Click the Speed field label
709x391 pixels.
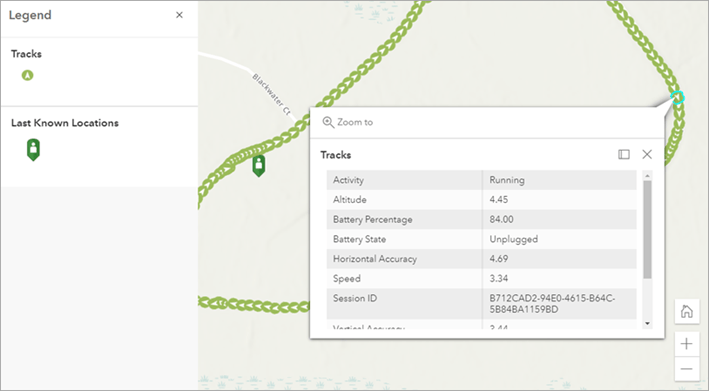(347, 278)
